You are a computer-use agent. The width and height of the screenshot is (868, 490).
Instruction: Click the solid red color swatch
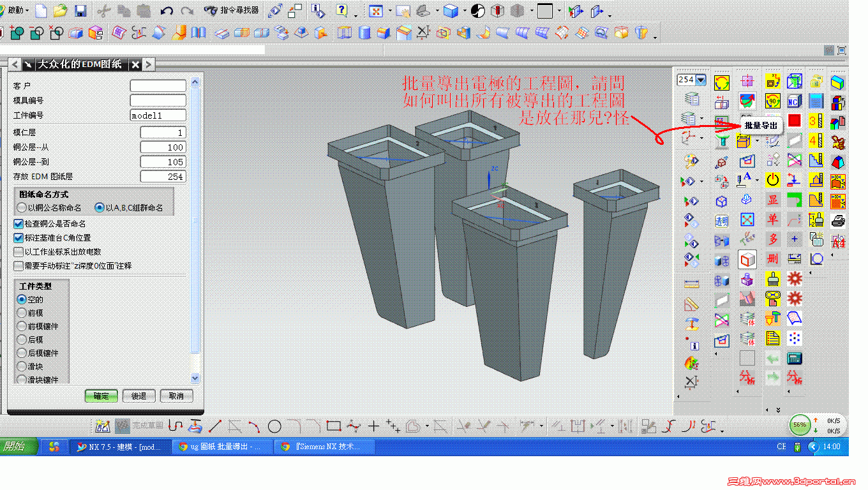click(795, 121)
